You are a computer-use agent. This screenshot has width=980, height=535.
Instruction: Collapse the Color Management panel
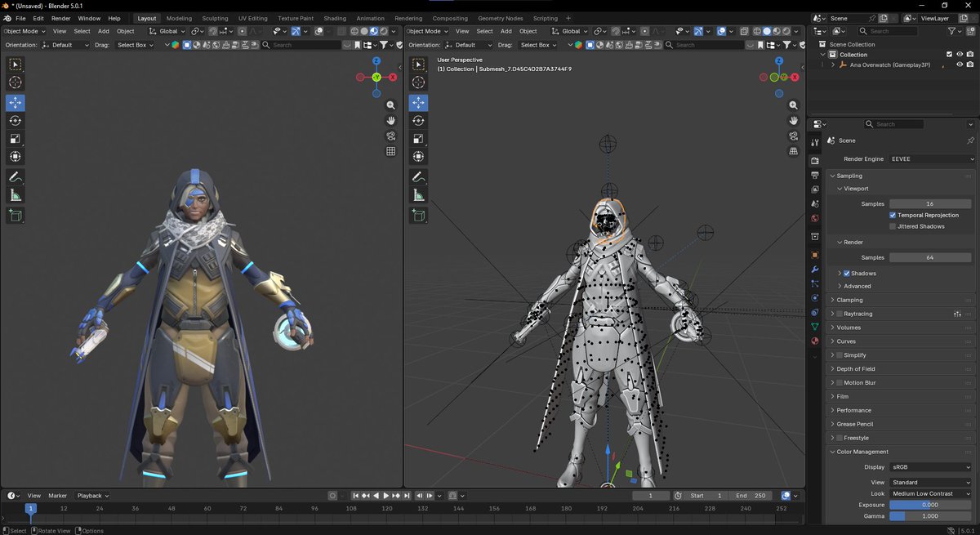(x=901, y=452)
